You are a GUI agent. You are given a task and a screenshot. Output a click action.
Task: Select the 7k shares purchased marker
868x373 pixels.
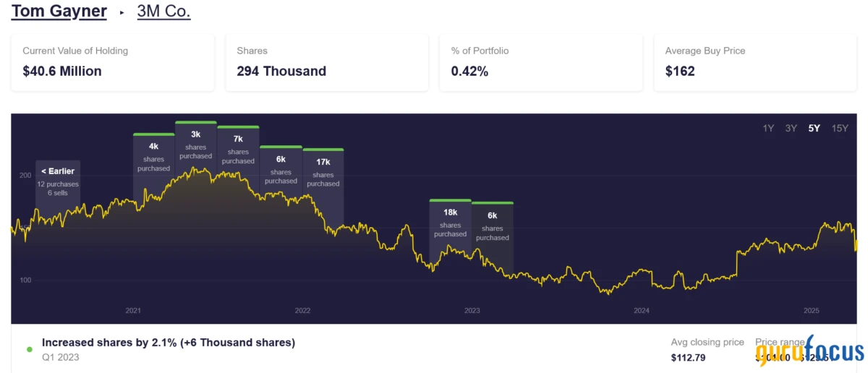pyautogui.click(x=238, y=150)
